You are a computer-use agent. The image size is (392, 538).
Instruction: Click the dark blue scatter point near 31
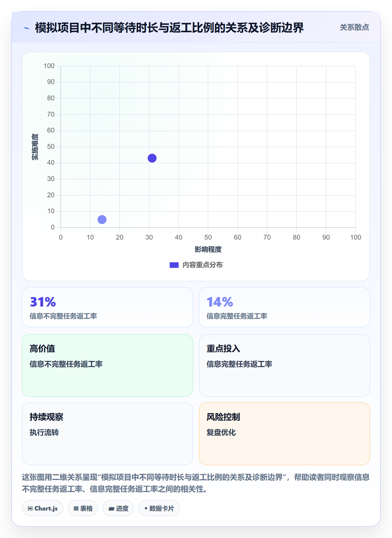pyautogui.click(x=152, y=158)
